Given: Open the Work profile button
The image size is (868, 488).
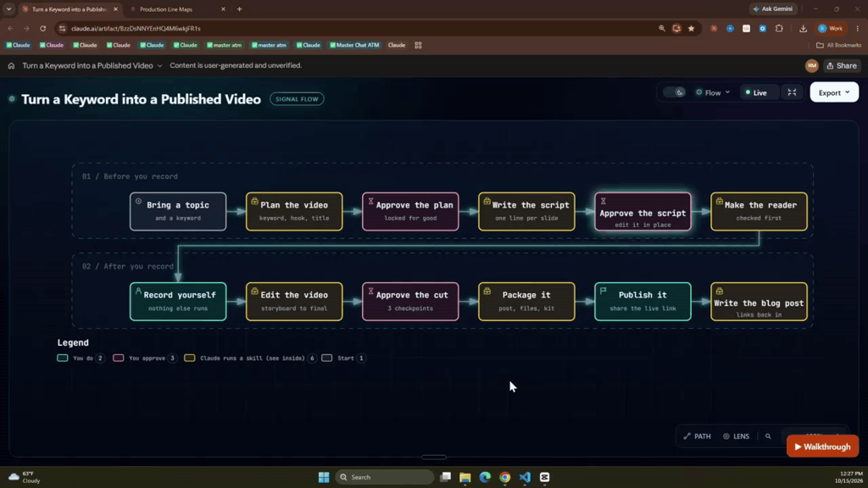Looking at the screenshot, I should pyautogui.click(x=831, y=28).
